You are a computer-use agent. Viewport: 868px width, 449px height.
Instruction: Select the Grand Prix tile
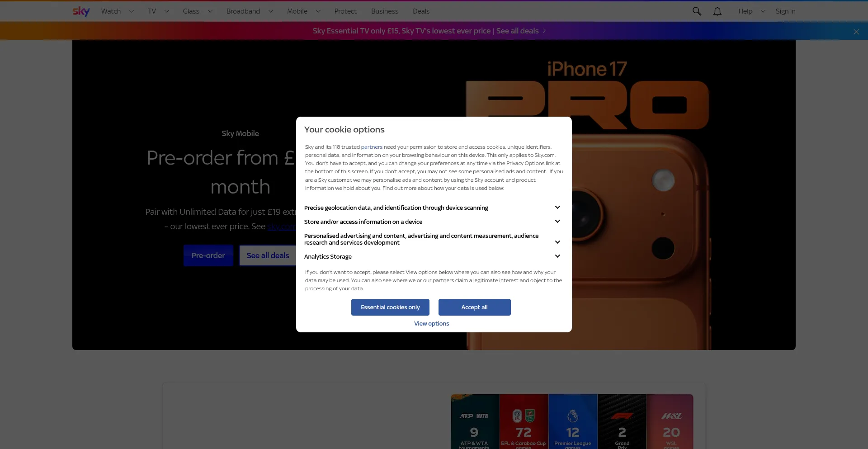point(622,421)
